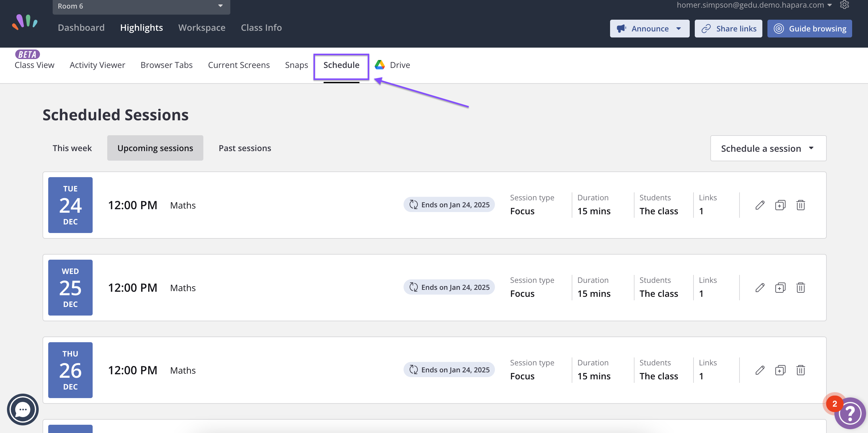This screenshot has width=868, height=433.
Task: Click Maths title on Tue session
Action: click(183, 205)
